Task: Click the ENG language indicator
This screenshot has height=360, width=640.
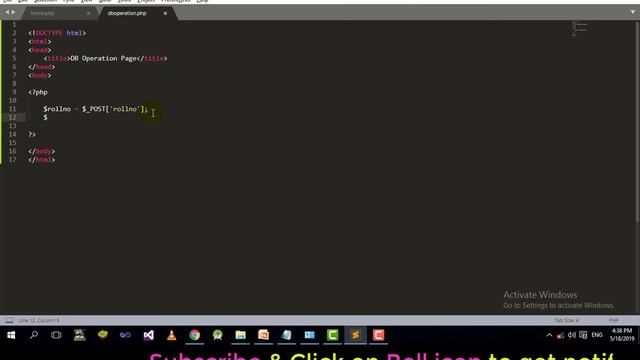Action: pyautogui.click(x=597, y=335)
